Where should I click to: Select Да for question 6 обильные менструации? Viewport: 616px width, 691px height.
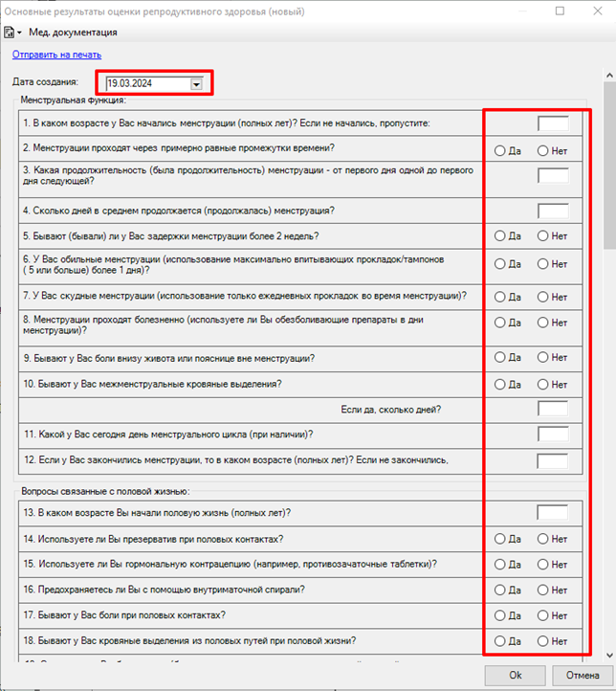pyautogui.click(x=508, y=264)
